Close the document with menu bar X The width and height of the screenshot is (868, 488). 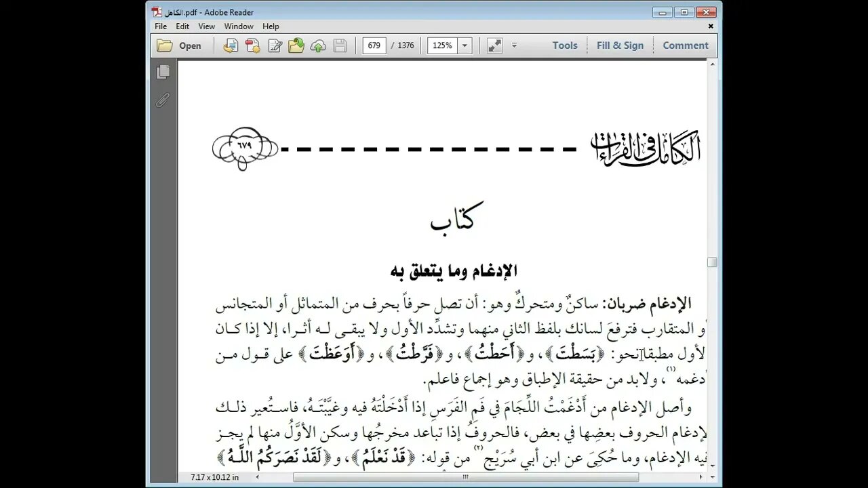click(x=711, y=26)
